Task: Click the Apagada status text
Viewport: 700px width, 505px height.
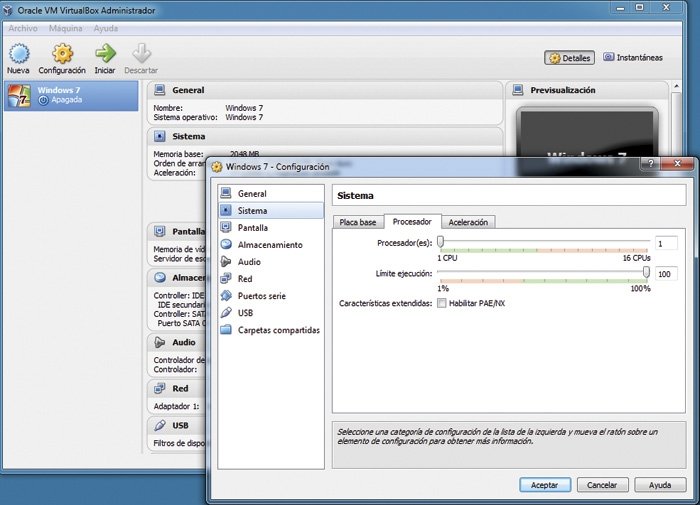Action: coord(67,100)
